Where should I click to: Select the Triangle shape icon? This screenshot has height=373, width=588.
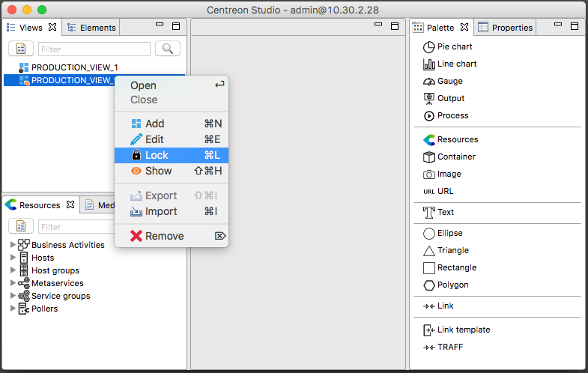428,251
